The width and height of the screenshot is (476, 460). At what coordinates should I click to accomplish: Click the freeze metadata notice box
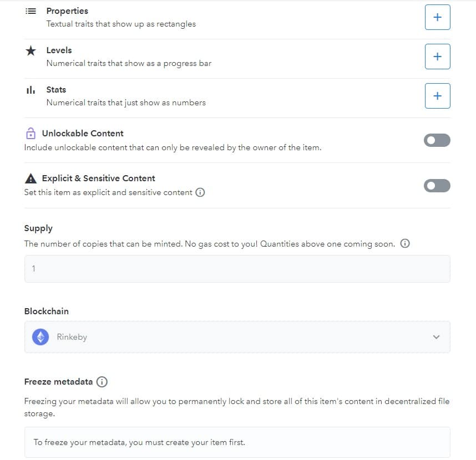point(237,442)
